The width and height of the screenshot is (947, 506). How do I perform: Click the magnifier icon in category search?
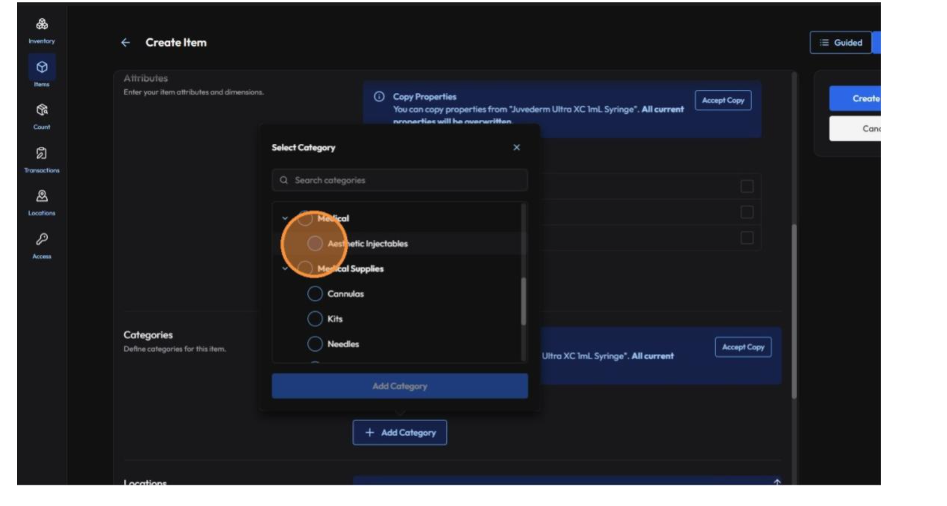[284, 181]
